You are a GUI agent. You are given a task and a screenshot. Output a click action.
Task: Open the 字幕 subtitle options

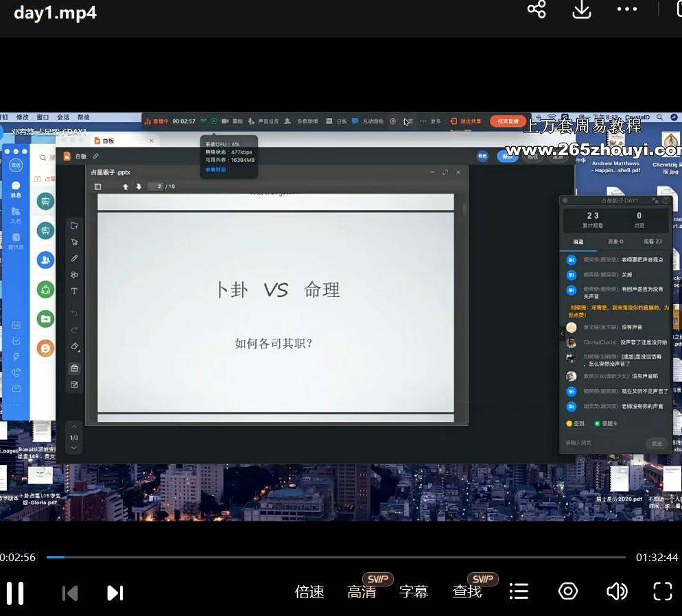tap(414, 592)
